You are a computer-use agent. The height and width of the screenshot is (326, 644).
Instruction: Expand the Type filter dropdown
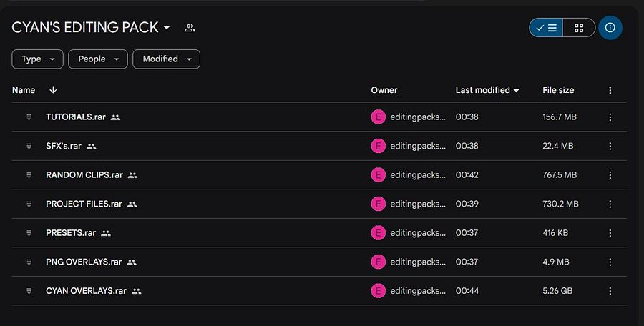pyautogui.click(x=37, y=59)
